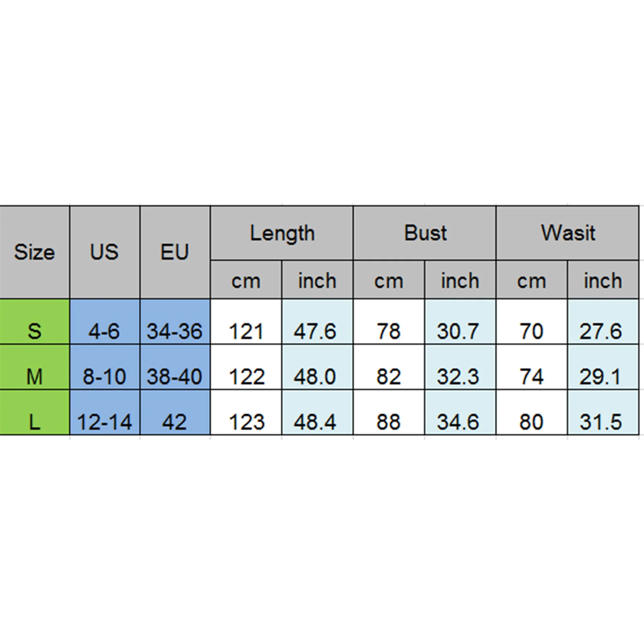Click the Length header cell
The image size is (644, 644).
click(x=282, y=233)
